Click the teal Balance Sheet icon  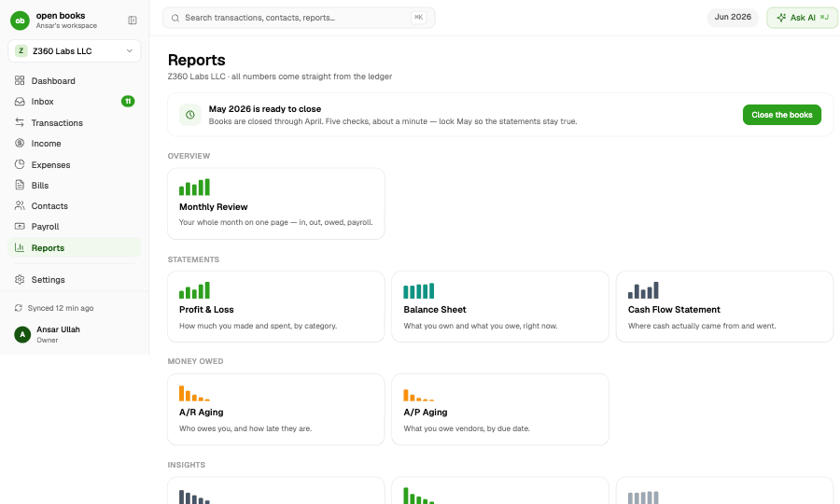(x=419, y=290)
